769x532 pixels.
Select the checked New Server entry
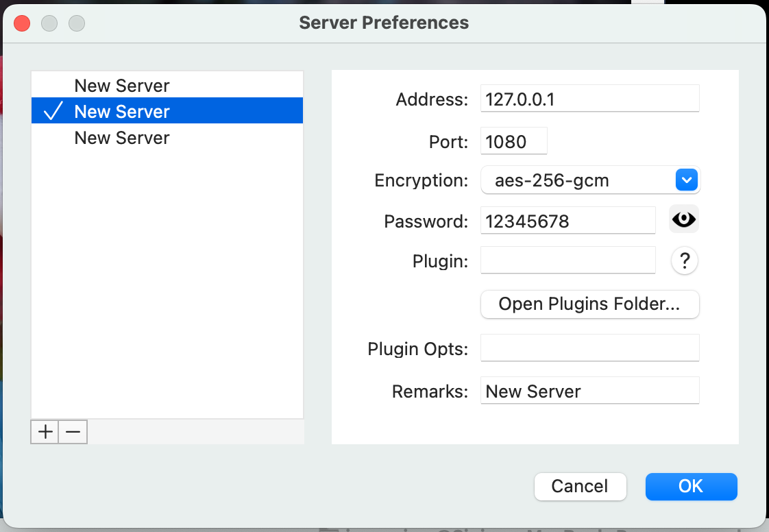tap(122, 112)
